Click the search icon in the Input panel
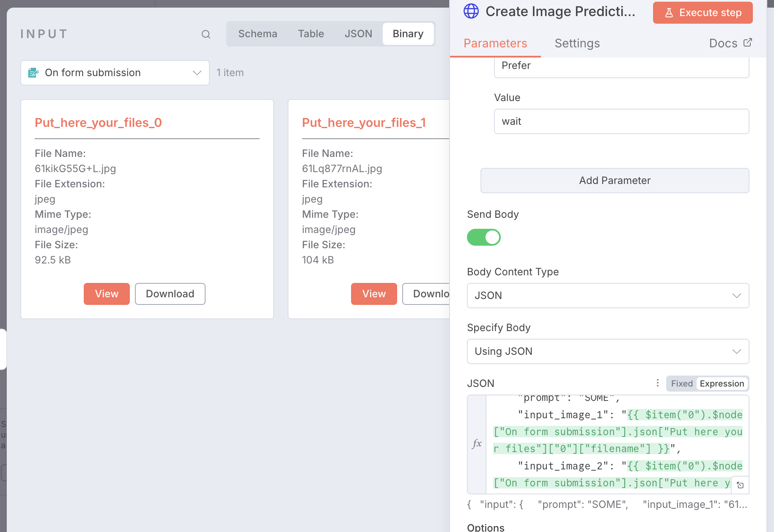 click(x=206, y=34)
